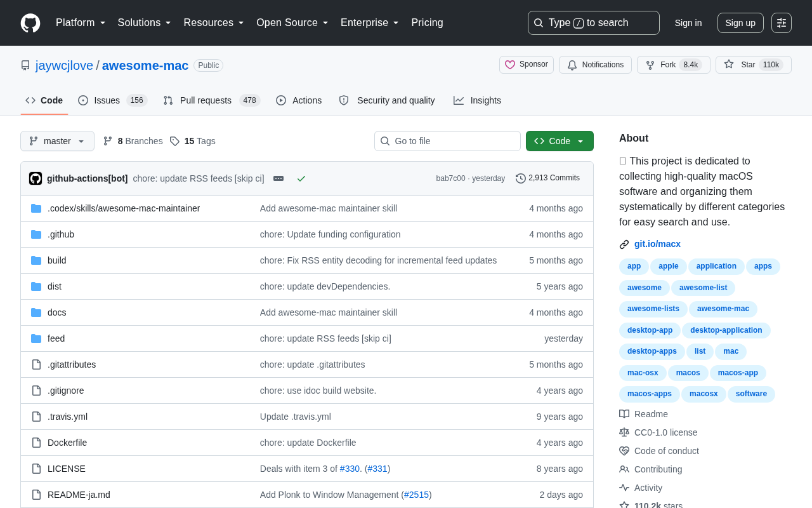
Task: Open the 2,913 Commits history link
Action: click(x=547, y=178)
